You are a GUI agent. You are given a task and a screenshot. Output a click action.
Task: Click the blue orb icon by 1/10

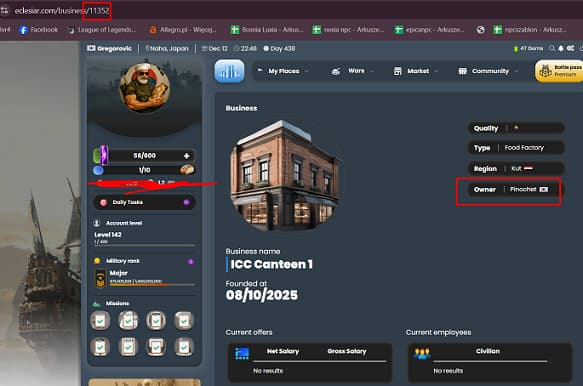point(98,170)
